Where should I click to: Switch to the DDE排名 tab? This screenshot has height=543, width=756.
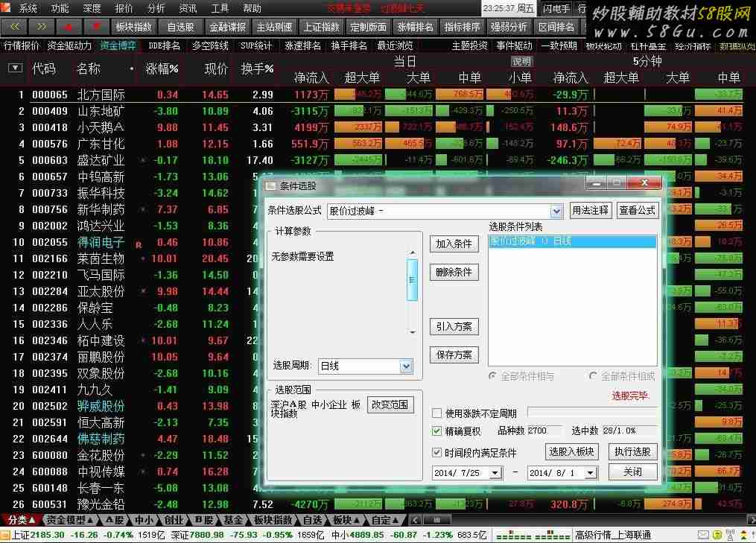[x=164, y=45]
